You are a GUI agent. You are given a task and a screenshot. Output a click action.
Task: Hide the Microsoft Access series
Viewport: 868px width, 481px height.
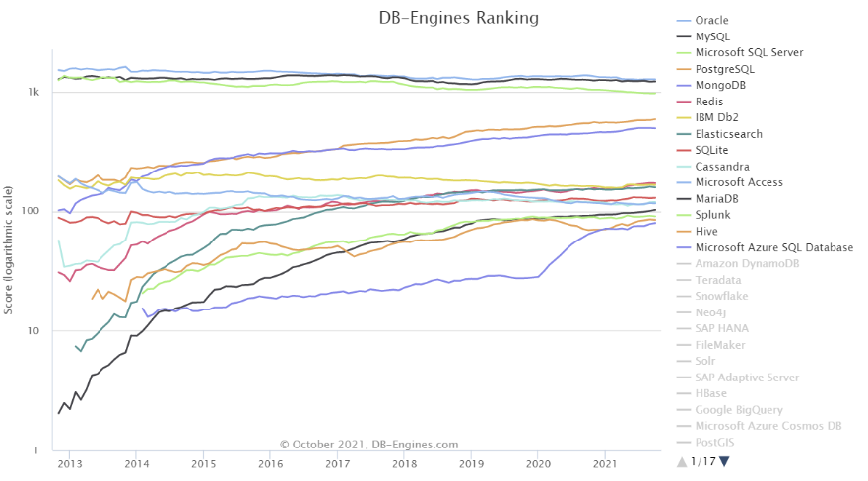730,182
